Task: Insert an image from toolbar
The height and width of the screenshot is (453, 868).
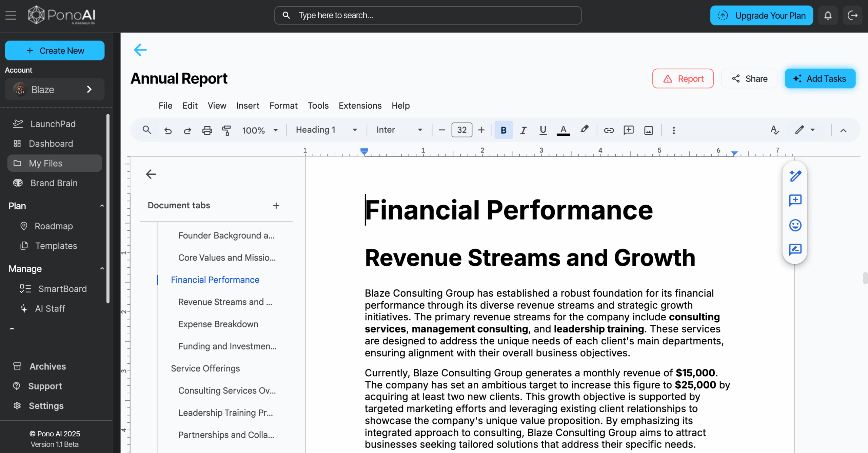Action: coord(648,130)
